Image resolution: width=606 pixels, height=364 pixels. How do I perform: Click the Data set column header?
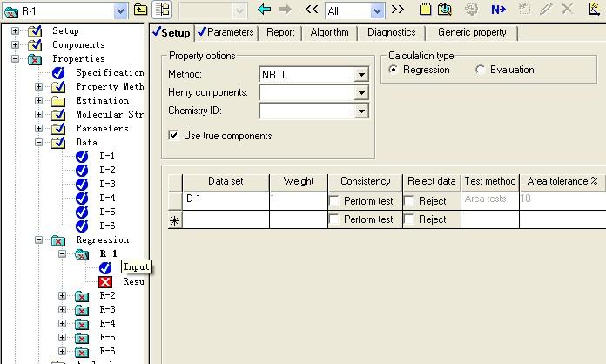226,182
